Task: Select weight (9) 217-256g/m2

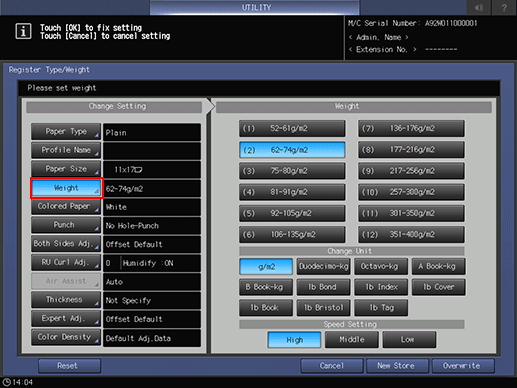Action: (411, 171)
